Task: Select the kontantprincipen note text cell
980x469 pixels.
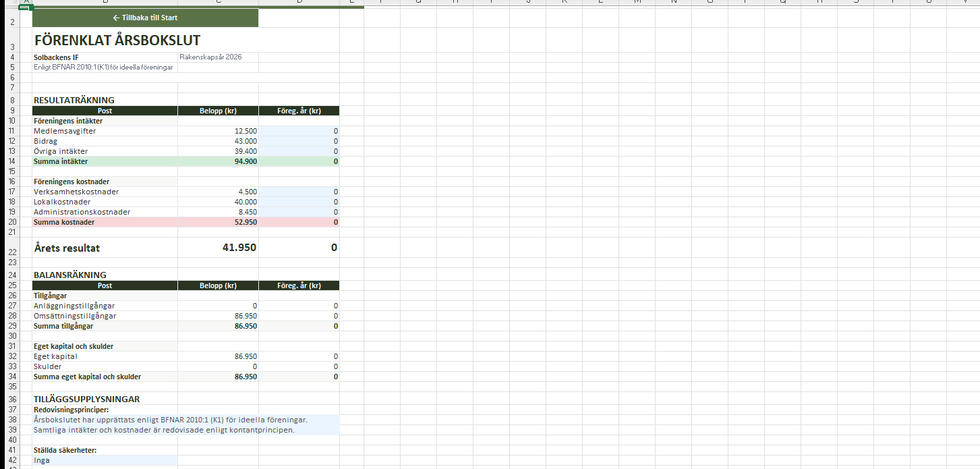Action: [164, 430]
